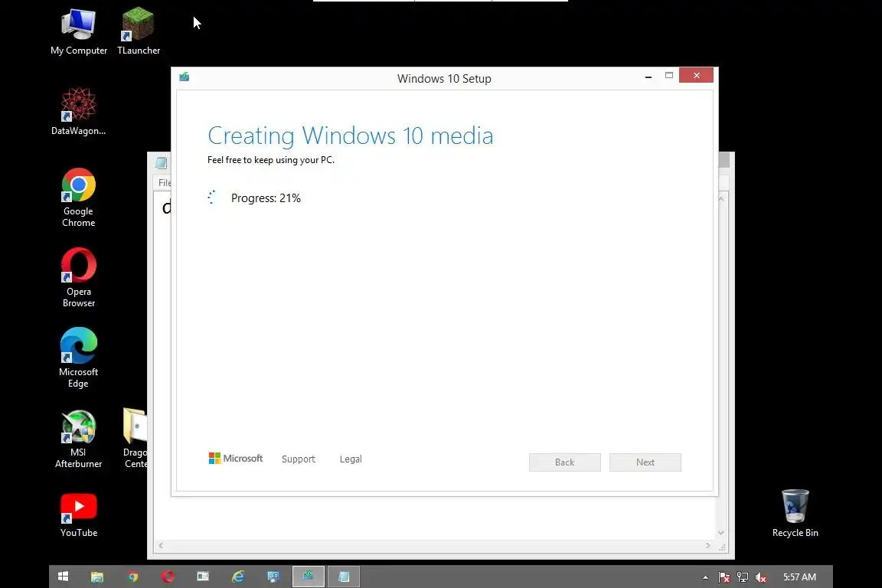Image resolution: width=882 pixels, height=588 pixels.
Task: Select the Microsoft Edge desktop shortcut
Action: click(x=78, y=358)
